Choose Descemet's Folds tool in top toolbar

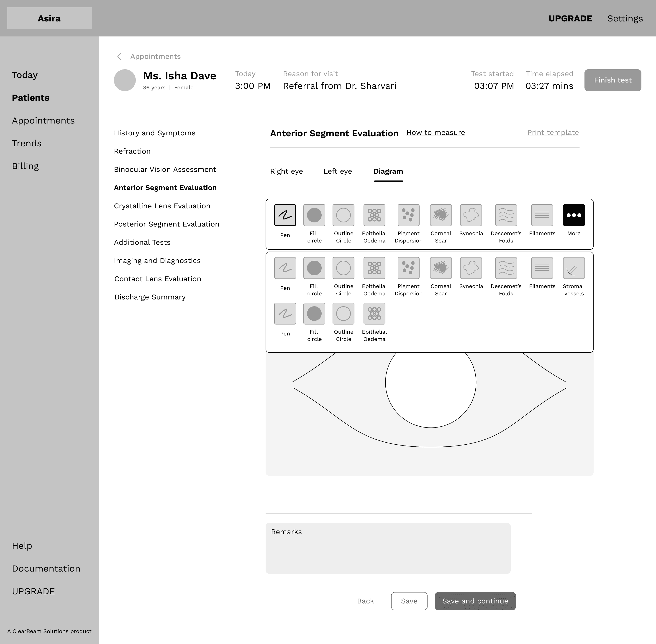(x=506, y=215)
